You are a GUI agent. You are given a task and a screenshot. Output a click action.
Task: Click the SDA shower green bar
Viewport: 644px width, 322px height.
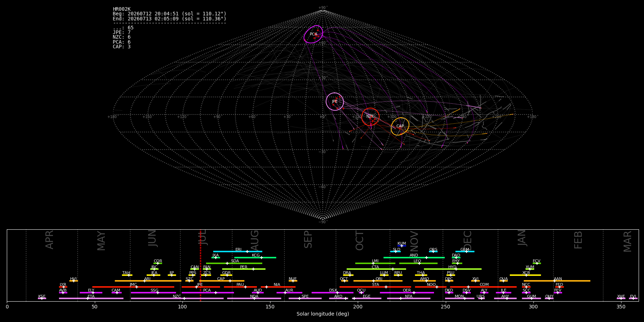[234, 263]
